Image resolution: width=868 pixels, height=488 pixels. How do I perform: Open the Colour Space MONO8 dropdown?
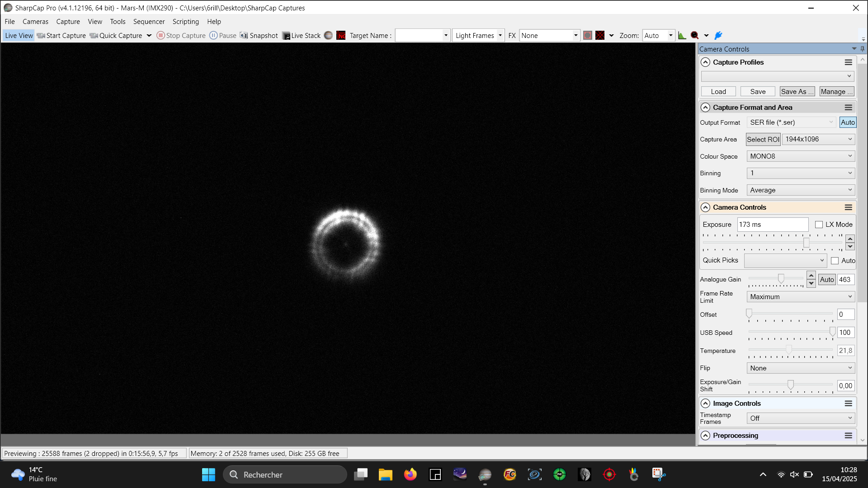(800, 156)
